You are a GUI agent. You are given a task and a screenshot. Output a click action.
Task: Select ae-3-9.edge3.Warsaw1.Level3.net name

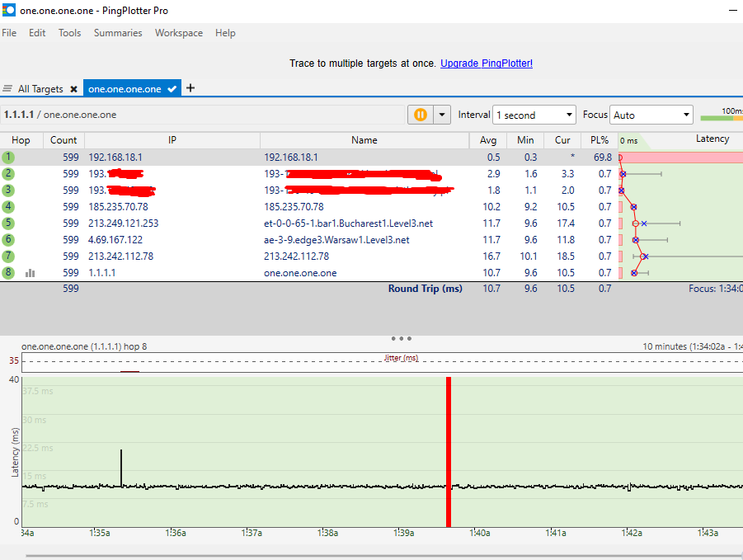point(336,240)
